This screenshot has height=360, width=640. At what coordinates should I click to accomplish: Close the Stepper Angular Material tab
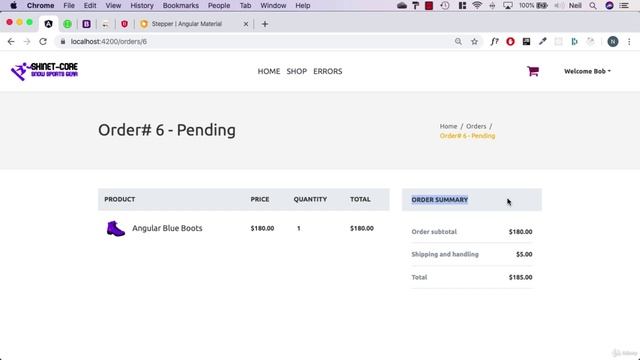pyautogui.click(x=246, y=24)
